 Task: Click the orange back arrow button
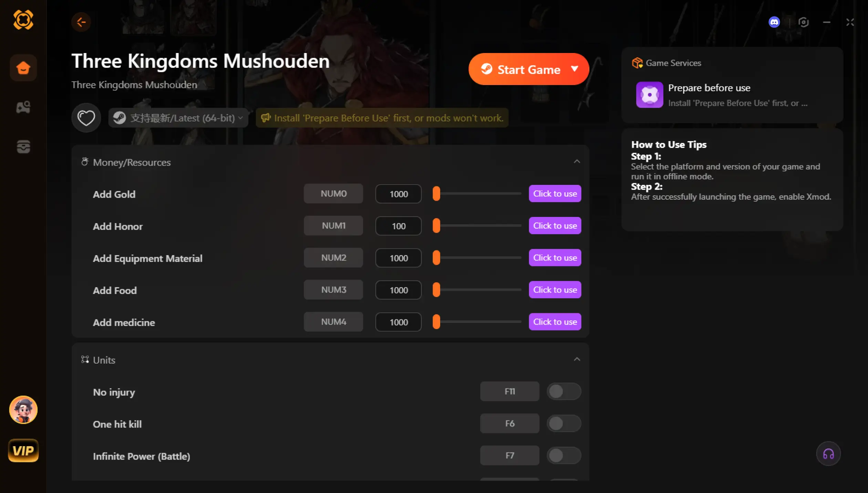click(x=81, y=22)
